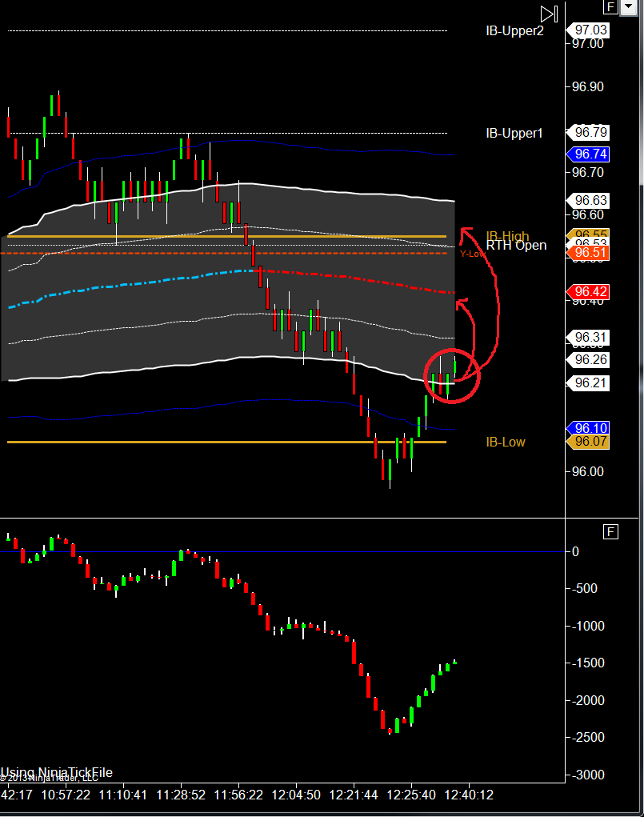Click the F button in the lower indicator panel

(x=610, y=531)
